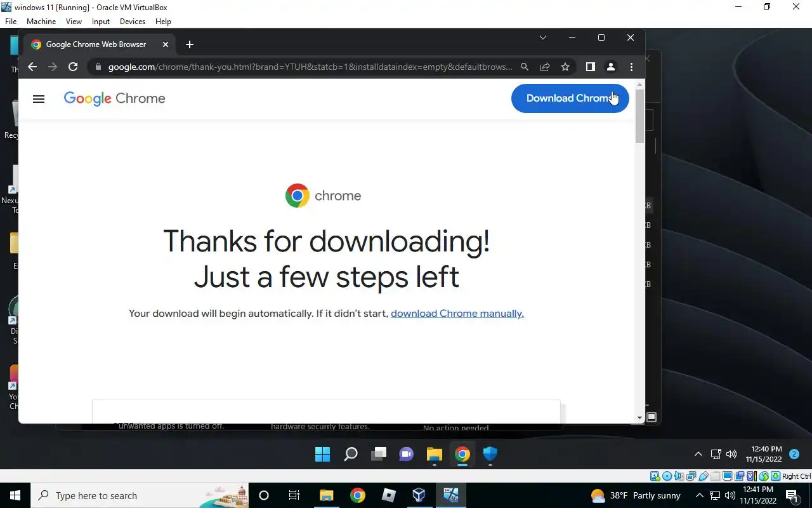Open the Chrome three-dot menu
This screenshot has height=508, width=812.
tap(631, 67)
